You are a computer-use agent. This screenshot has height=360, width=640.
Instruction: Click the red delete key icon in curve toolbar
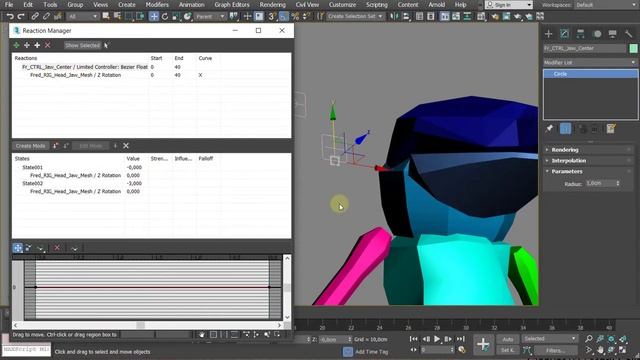coord(57,248)
